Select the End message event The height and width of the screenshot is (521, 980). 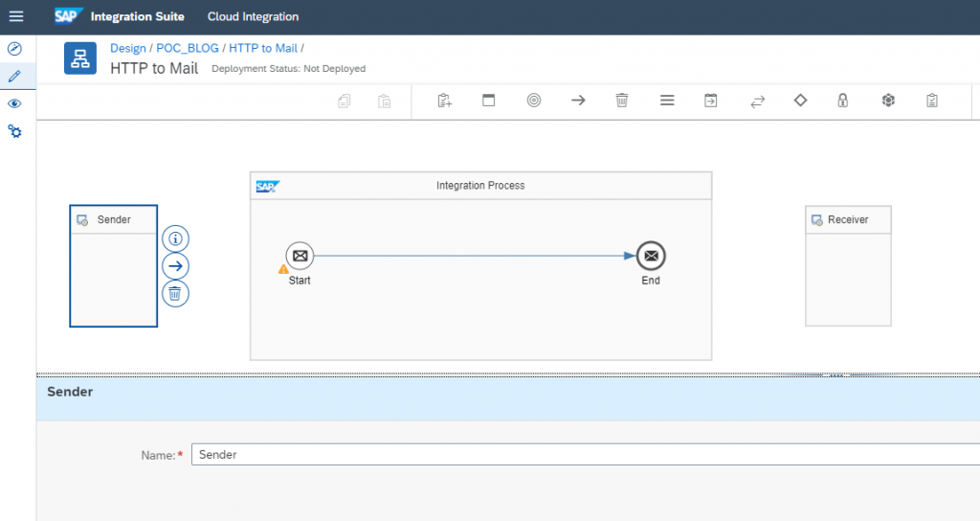[x=651, y=256]
